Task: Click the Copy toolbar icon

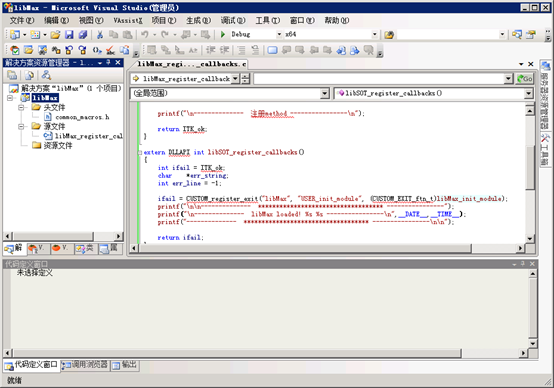Action: 113,34
